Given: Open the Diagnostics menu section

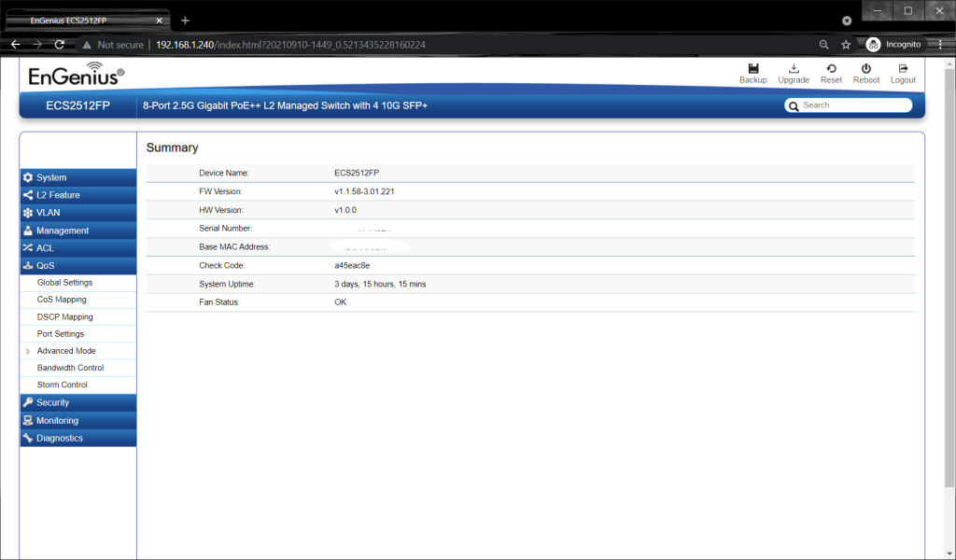Looking at the screenshot, I should click(78, 438).
